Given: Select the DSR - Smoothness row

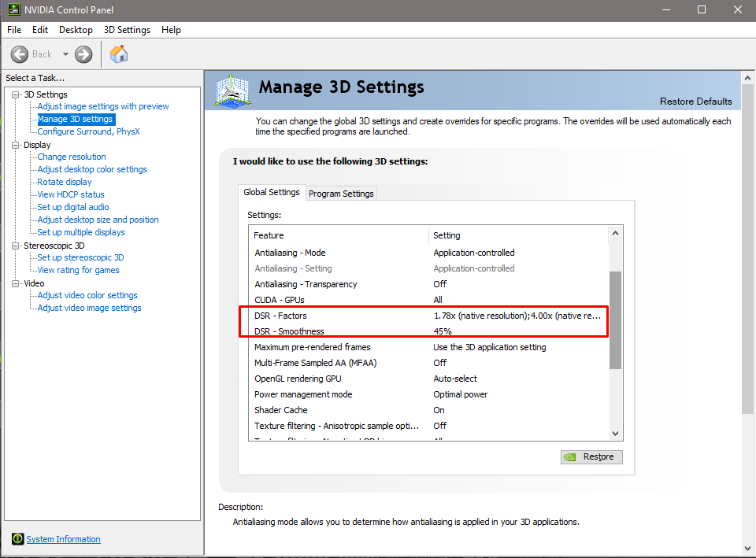Looking at the screenshot, I should tap(428, 331).
